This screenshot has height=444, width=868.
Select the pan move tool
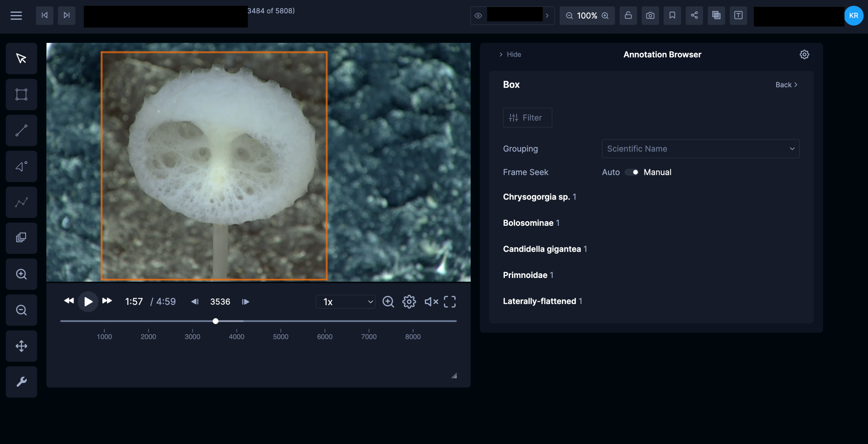pyautogui.click(x=21, y=346)
